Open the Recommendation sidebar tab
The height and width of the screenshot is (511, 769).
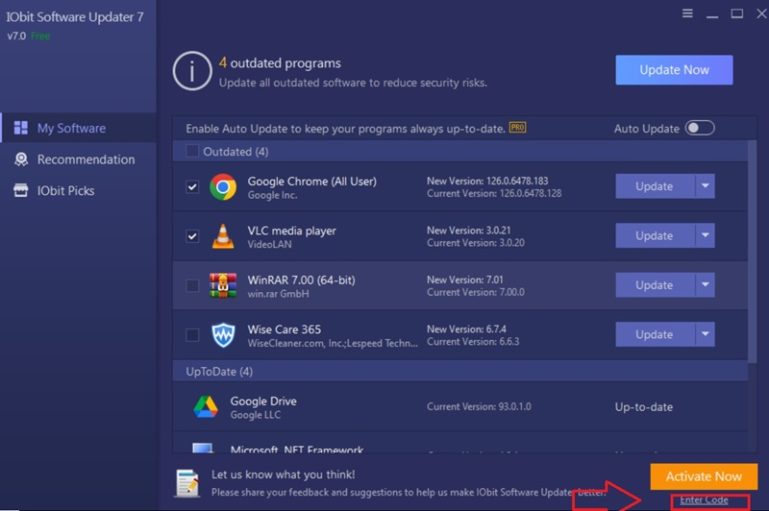85,160
